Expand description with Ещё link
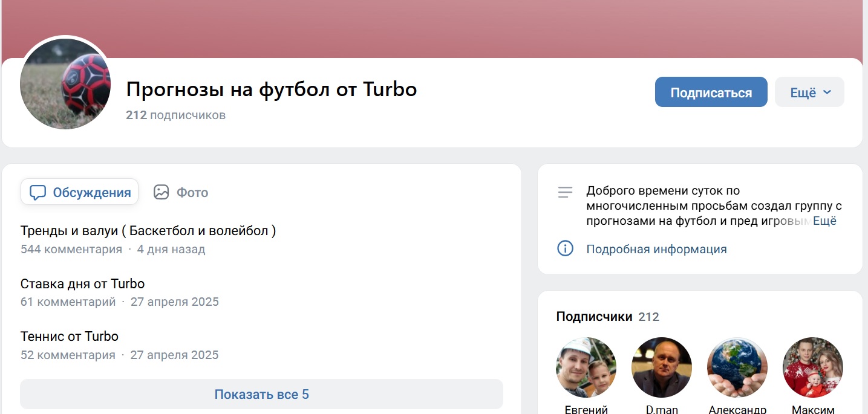The width and height of the screenshot is (868, 414). (824, 221)
